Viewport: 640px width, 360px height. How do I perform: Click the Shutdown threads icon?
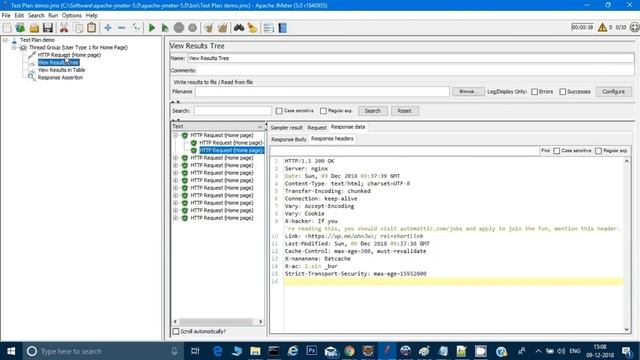pyautogui.click(x=192, y=28)
